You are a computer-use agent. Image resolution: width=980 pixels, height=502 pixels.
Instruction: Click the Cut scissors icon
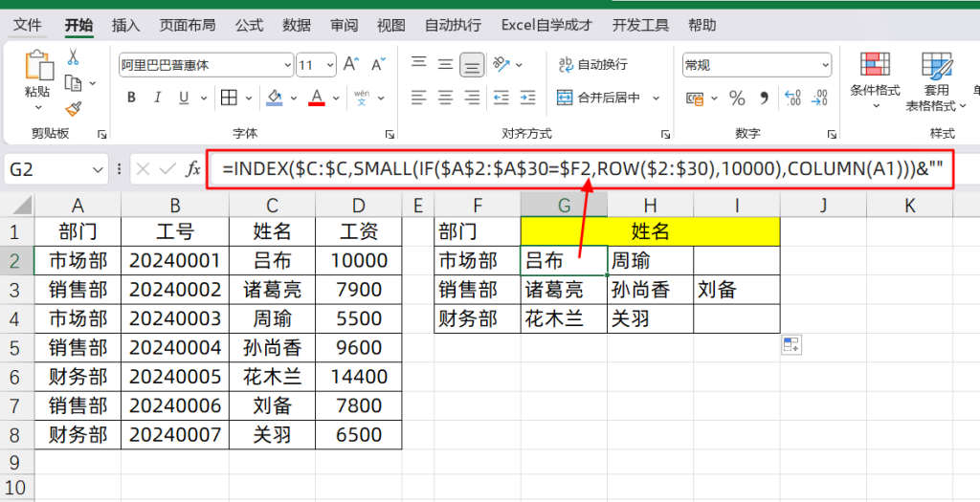coord(73,58)
